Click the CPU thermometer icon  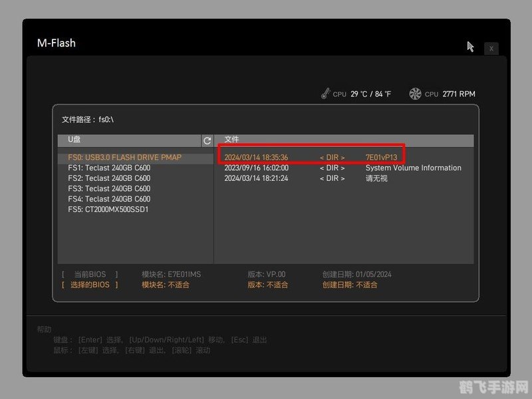[x=325, y=94]
